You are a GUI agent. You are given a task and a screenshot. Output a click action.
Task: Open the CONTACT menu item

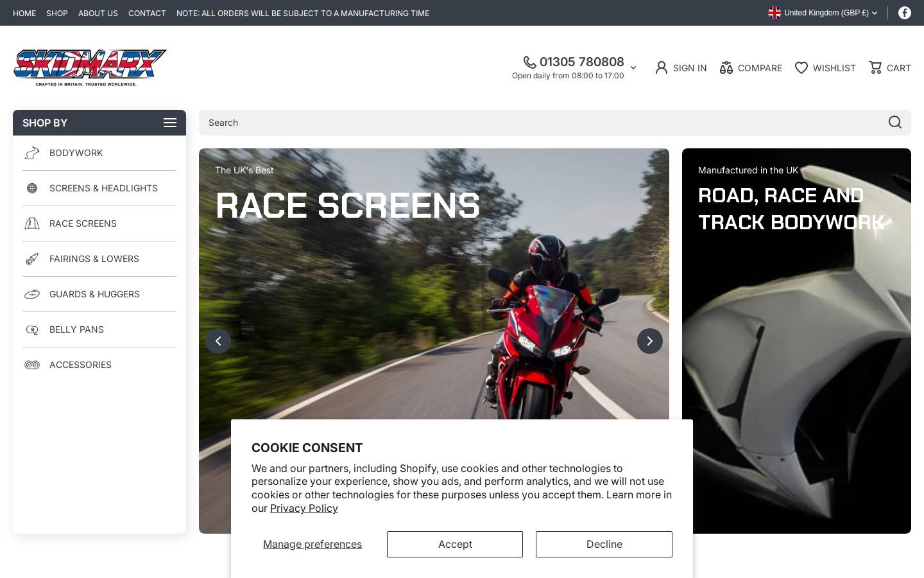click(x=147, y=13)
